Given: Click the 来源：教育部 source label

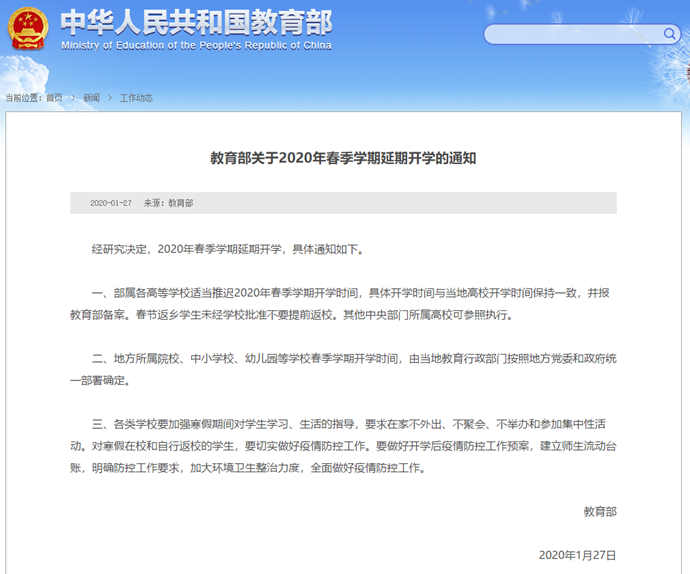Looking at the screenshot, I should tap(169, 203).
